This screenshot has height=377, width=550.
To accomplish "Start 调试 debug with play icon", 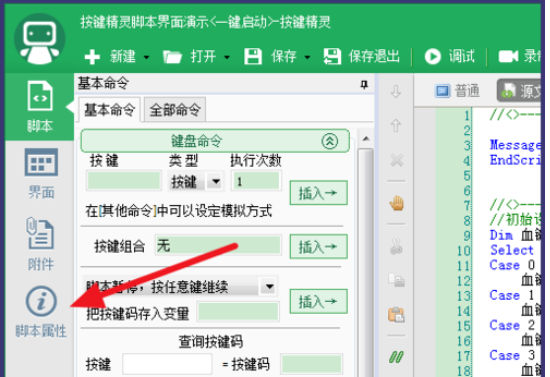I will [x=450, y=56].
